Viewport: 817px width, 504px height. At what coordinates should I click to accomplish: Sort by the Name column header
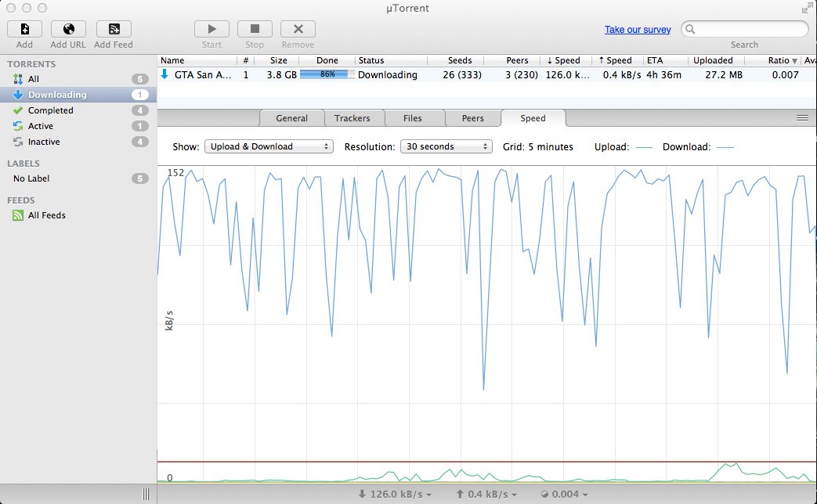197,60
